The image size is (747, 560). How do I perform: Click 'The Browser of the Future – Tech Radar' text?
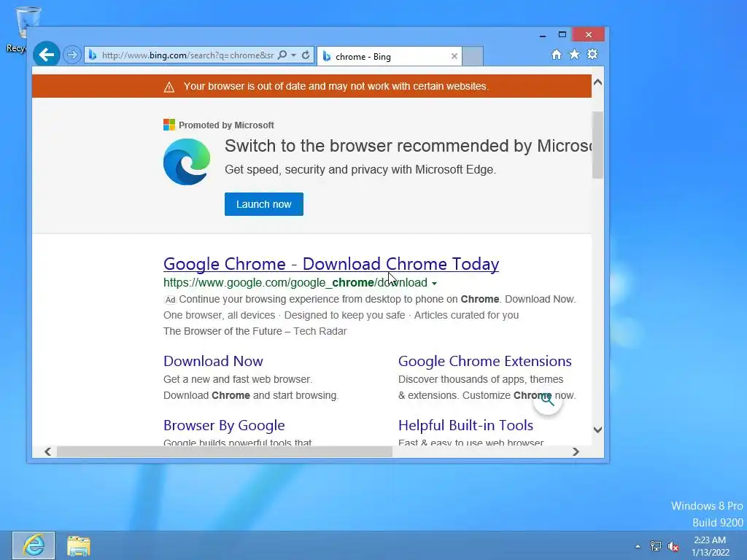tap(255, 331)
